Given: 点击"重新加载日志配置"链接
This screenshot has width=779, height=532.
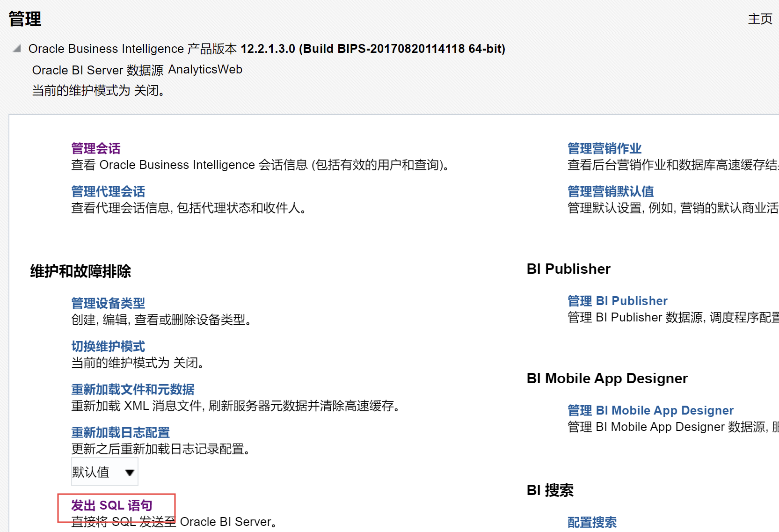Looking at the screenshot, I should pyautogui.click(x=120, y=433).
